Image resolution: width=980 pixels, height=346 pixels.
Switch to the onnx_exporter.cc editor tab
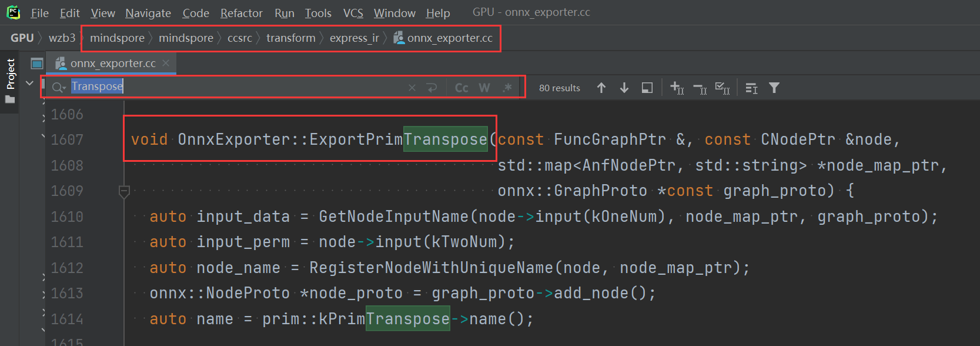tap(113, 63)
